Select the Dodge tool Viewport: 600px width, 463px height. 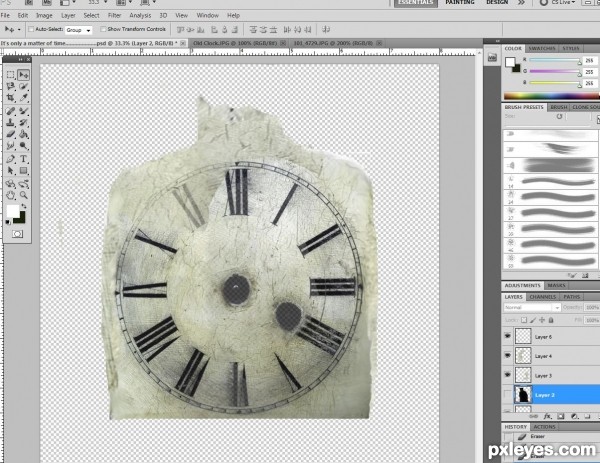23,146
